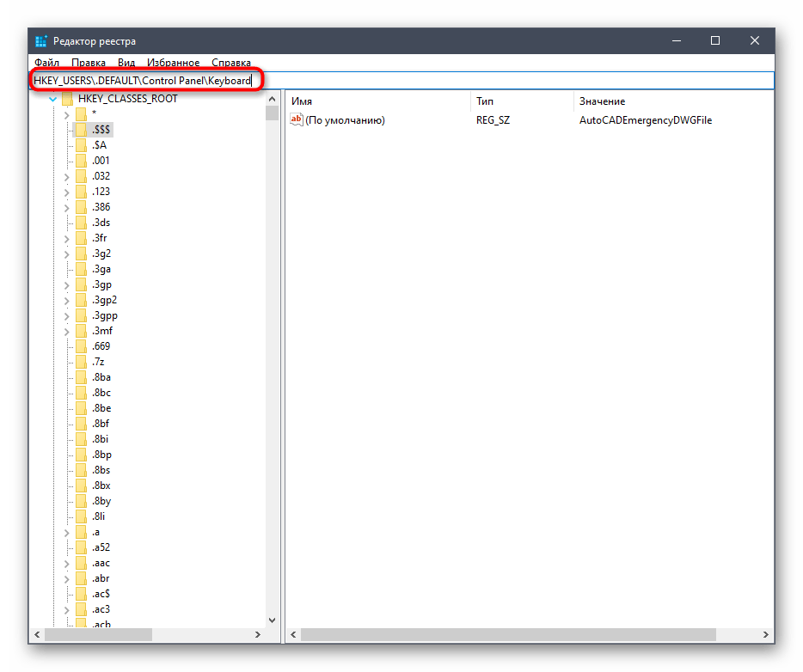Collapse the HKEY_CLASSES_ROOT tree node

pyautogui.click(x=53, y=99)
